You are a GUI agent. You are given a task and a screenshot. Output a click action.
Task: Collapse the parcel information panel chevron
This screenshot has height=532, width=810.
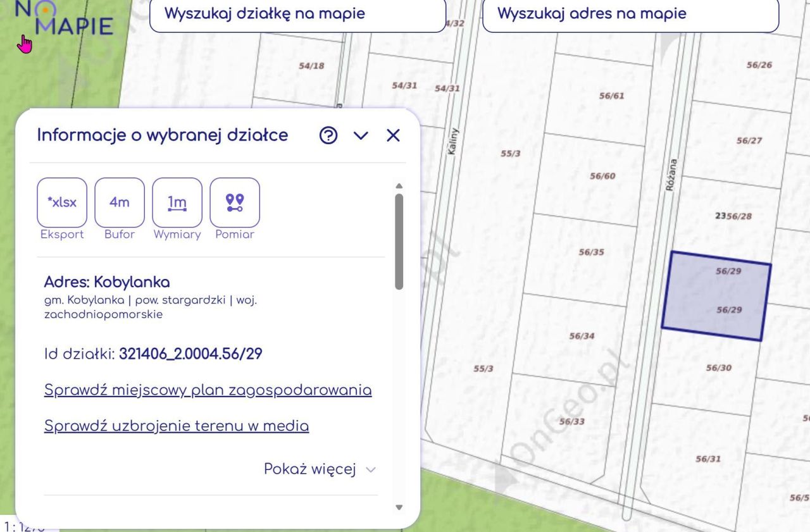[x=361, y=135]
